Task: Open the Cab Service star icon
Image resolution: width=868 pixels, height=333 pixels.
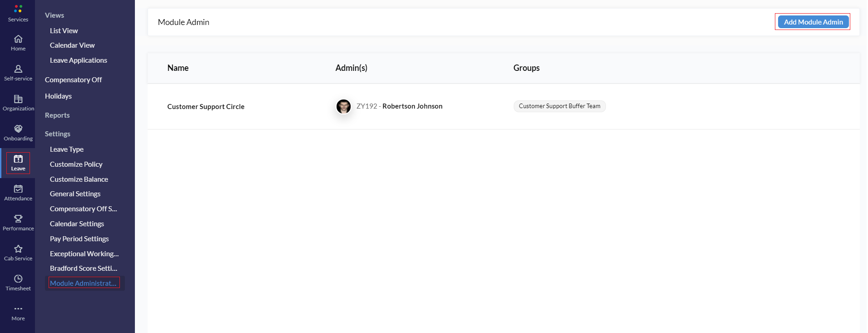Action: [x=18, y=249]
